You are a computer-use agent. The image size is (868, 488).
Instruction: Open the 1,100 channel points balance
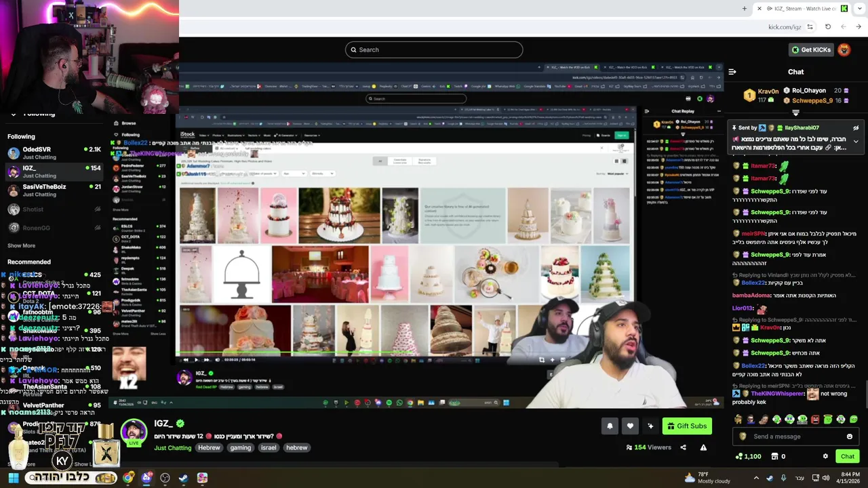(x=748, y=456)
